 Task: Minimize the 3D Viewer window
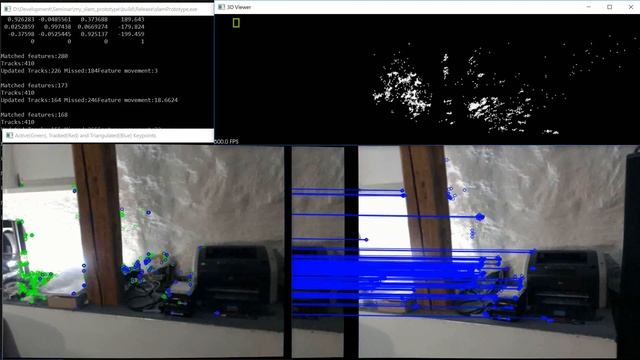coord(589,7)
